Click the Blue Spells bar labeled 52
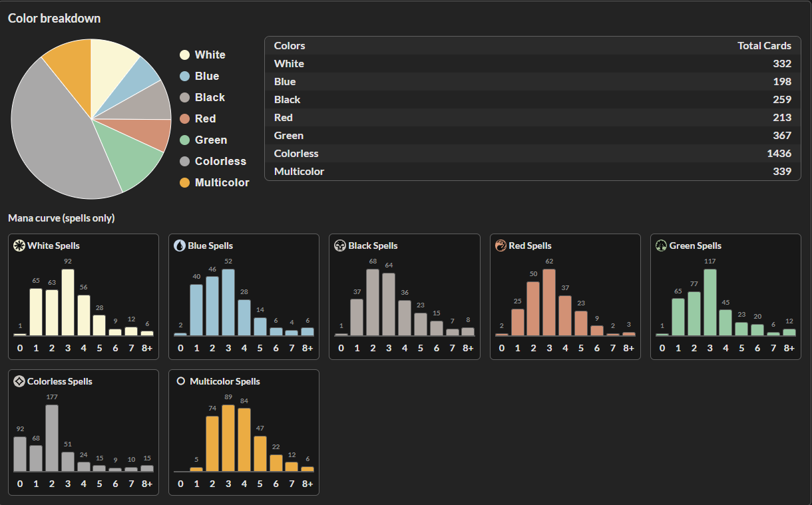 tap(228, 302)
